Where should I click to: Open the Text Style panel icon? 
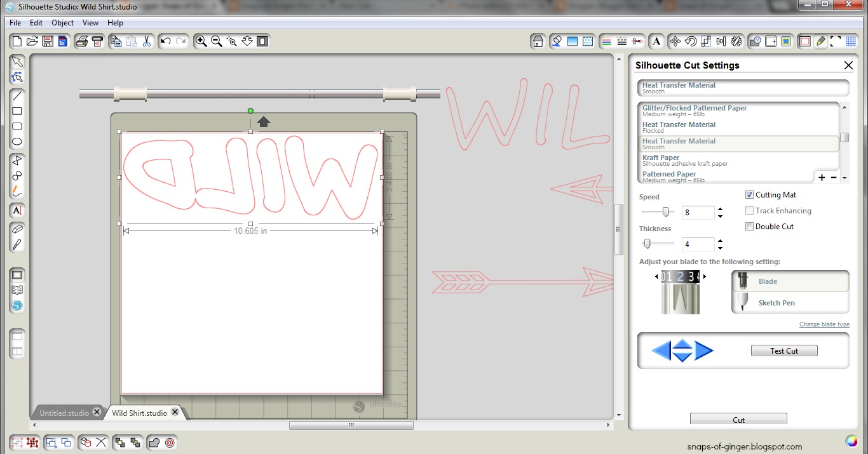[656, 41]
